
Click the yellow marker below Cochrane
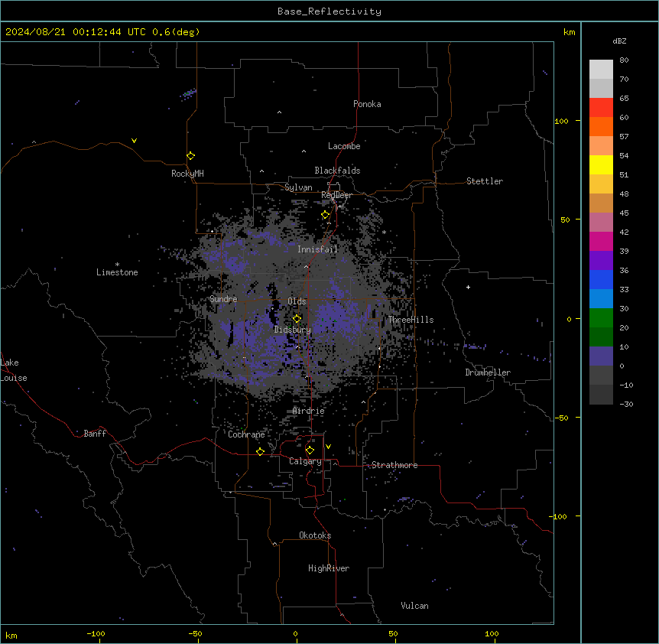pyautogui.click(x=260, y=451)
